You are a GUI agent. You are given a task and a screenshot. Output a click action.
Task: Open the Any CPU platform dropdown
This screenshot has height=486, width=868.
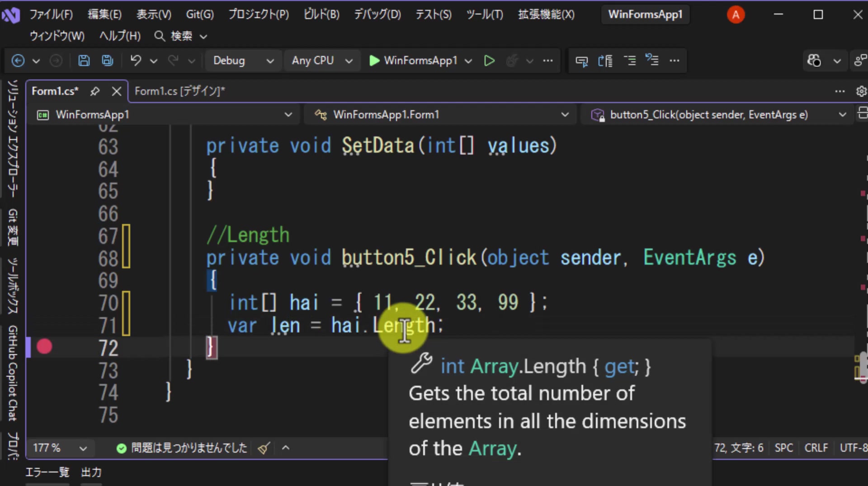coord(322,61)
